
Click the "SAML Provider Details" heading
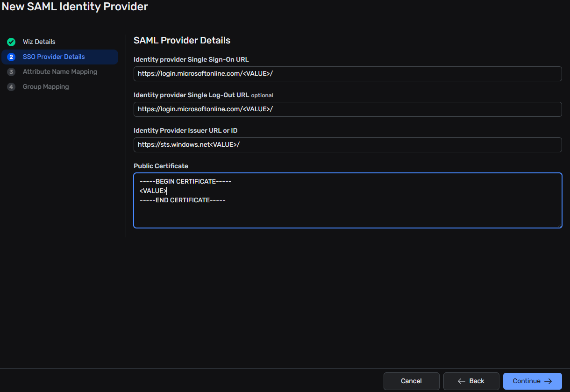pos(182,41)
